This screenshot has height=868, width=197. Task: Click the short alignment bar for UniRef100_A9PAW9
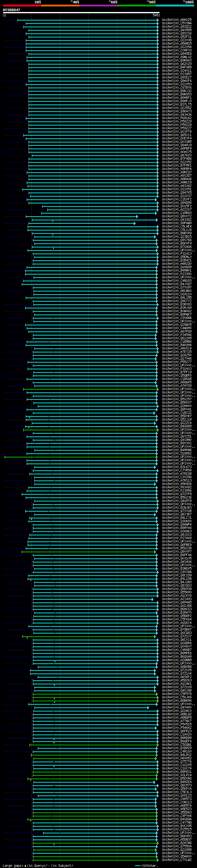point(82,223)
